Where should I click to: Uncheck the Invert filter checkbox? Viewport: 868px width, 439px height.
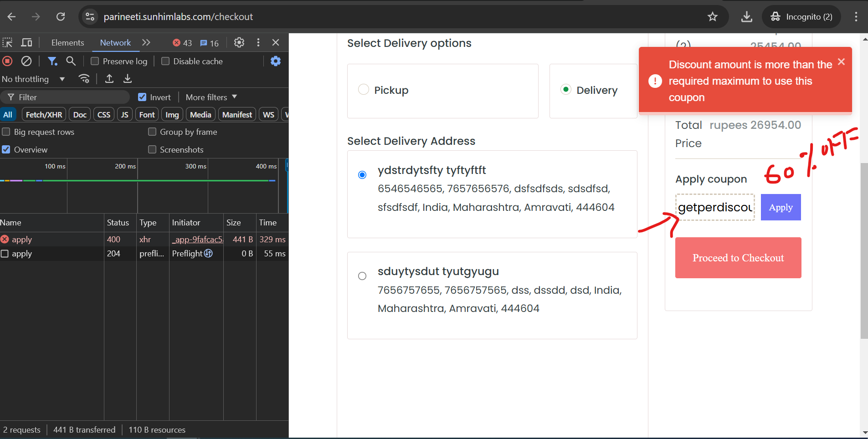point(142,97)
